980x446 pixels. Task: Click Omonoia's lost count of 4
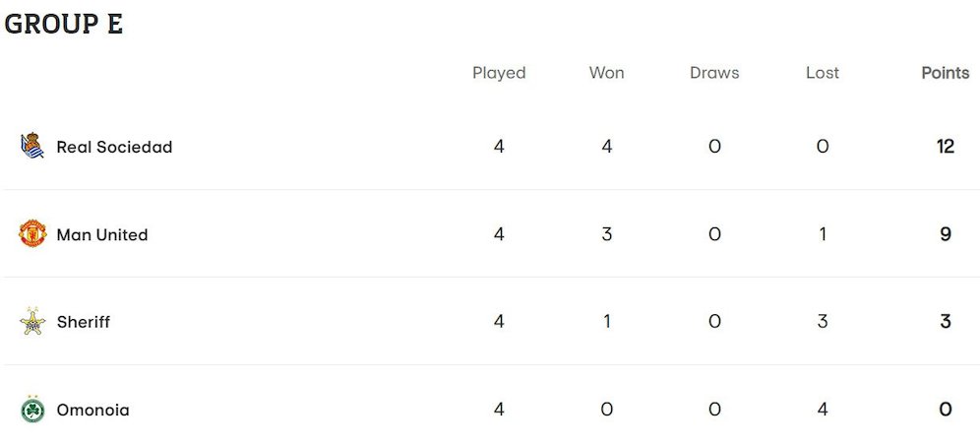pyautogui.click(x=823, y=410)
